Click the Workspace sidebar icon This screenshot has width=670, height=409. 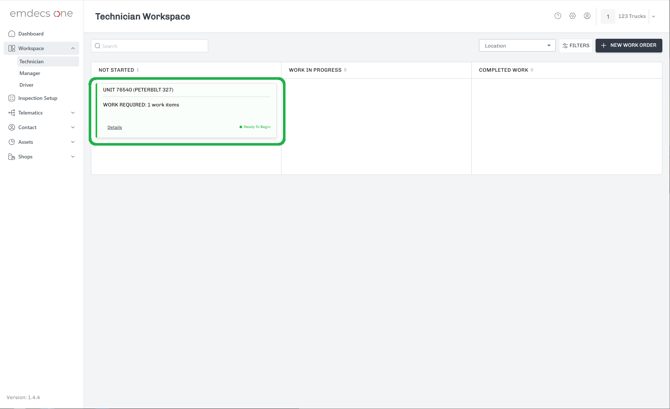click(12, 48)
